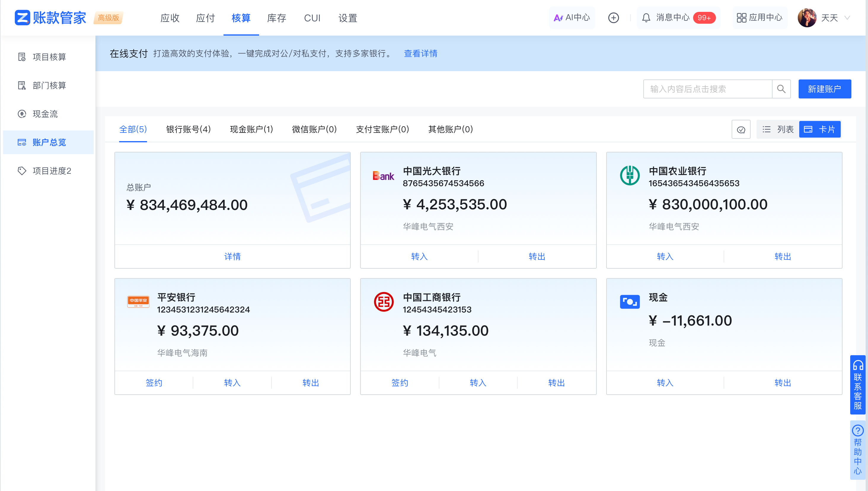
Task: Expand the 天天 user dropdown arrow
Action: click(x=848, y=18)
